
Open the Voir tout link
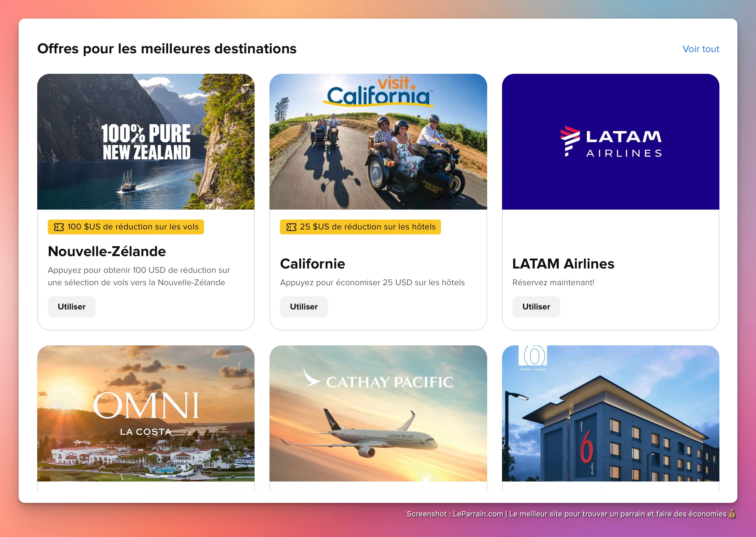click(x=700, y=49)
